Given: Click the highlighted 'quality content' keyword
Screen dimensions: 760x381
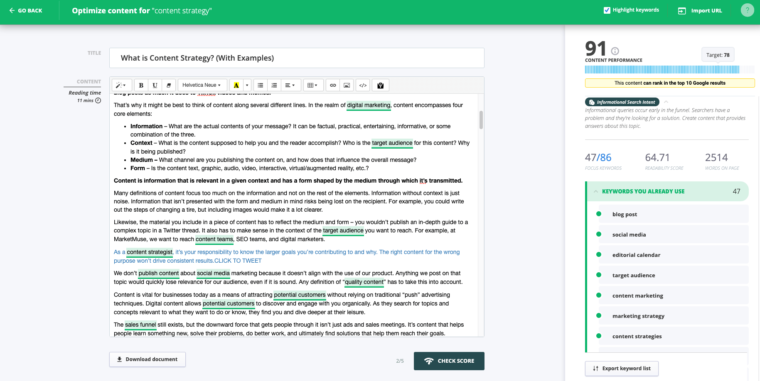Looking at the screenshot, I should point(364,282).
